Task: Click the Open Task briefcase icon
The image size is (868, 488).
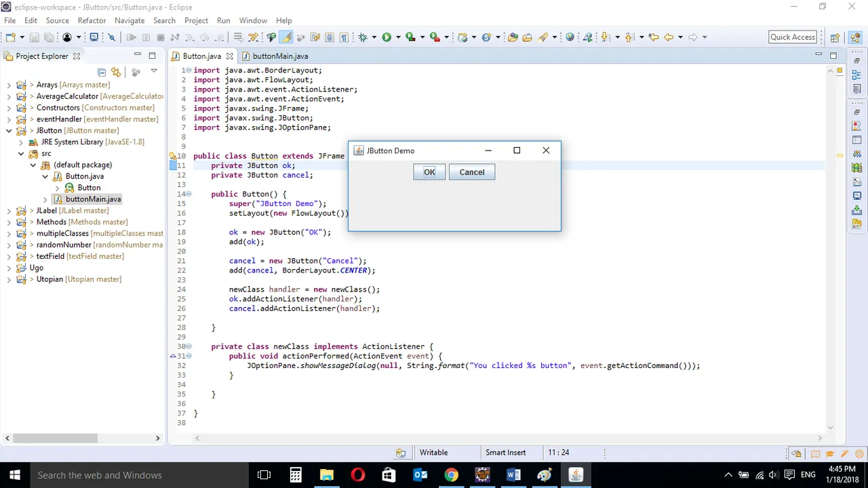Action: 527,37
